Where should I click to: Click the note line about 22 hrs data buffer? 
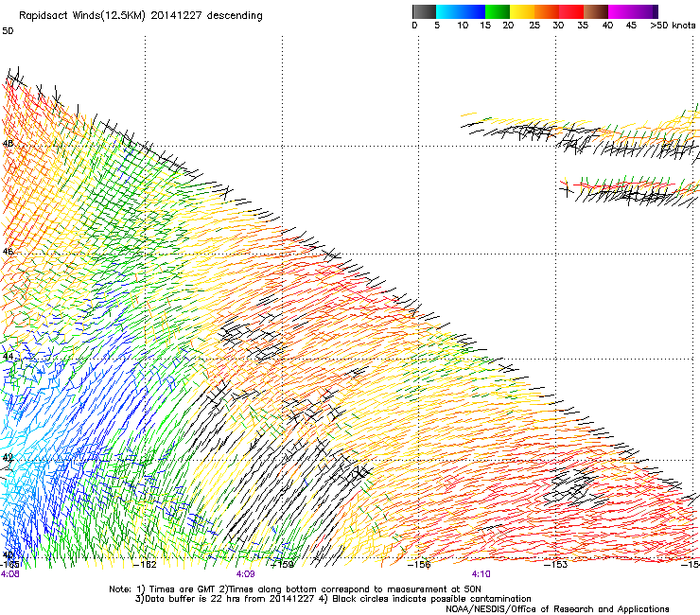pos(333,599)
